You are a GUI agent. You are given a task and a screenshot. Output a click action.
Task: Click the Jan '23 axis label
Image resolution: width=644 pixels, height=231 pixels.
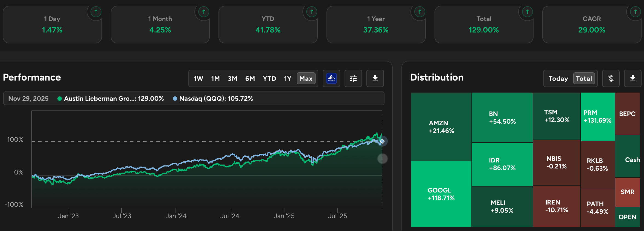pos(68,216)
